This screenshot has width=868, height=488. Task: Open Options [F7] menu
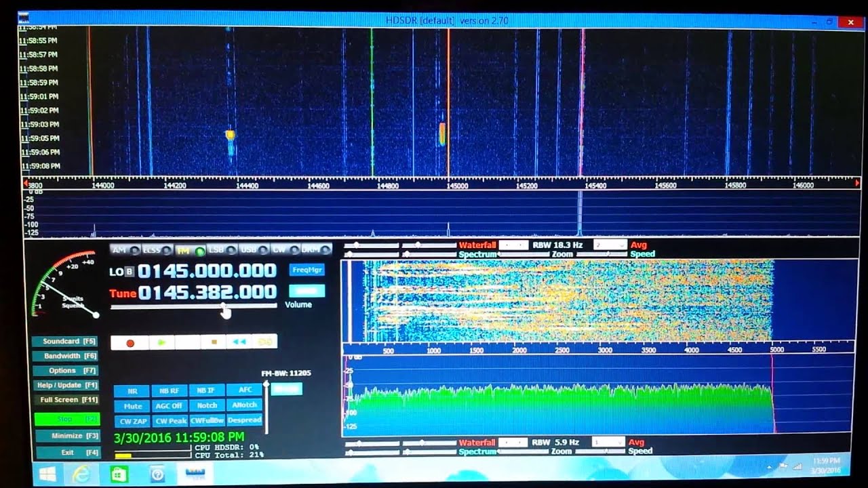click(66, 371)
